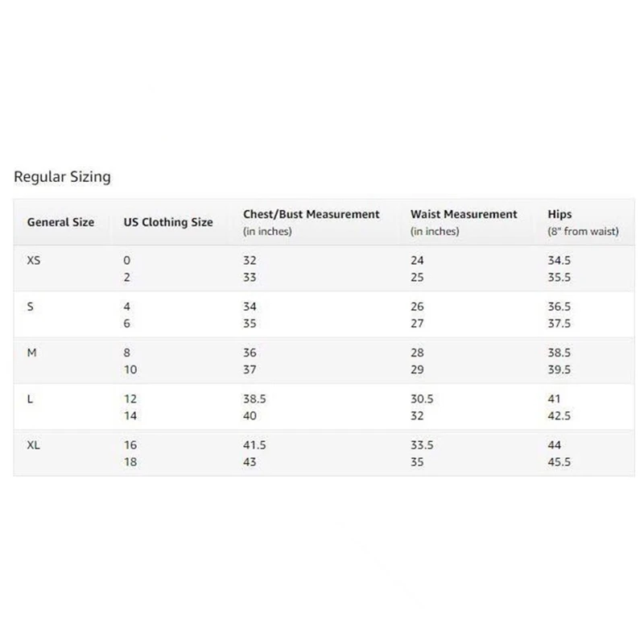Click waist measurement value 30.5

(422, 398)
